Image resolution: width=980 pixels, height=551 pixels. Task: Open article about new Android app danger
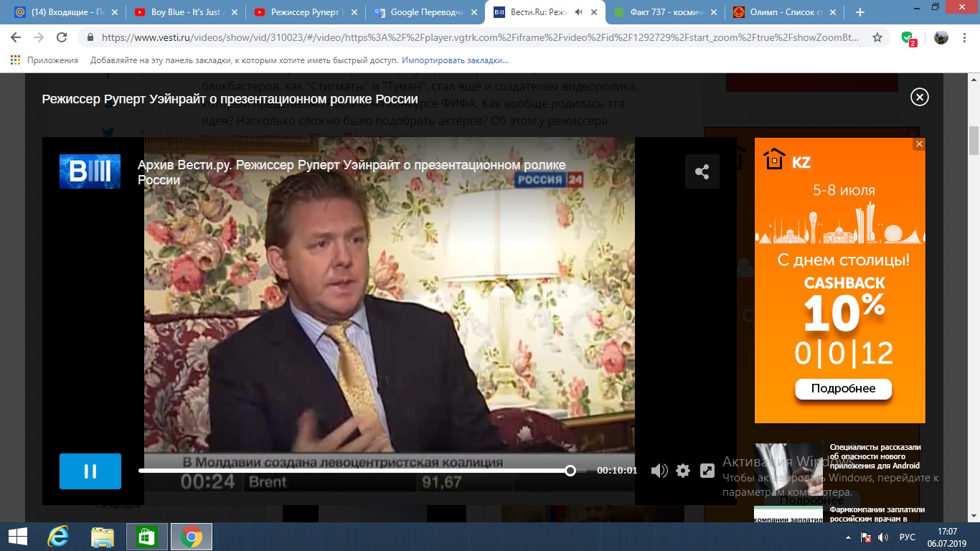pos(875,456)
